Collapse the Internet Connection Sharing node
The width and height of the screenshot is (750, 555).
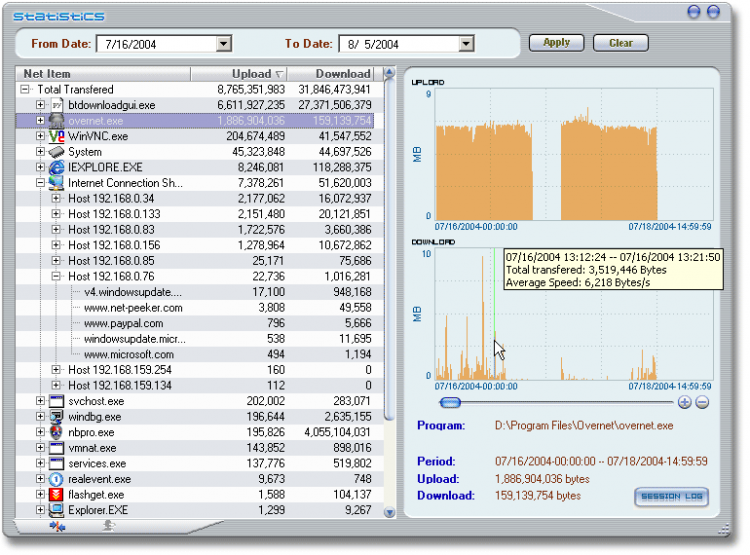pos(40,183)
